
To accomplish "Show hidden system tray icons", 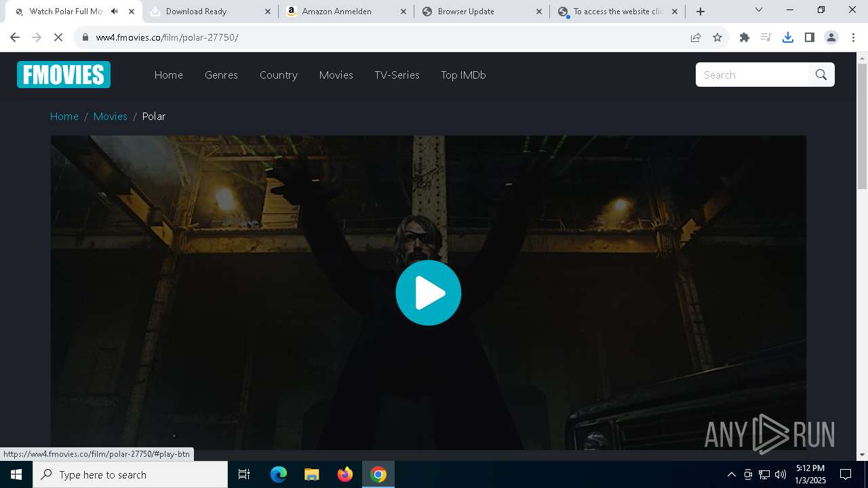I will pyautogui.click(x=731, y=474).
